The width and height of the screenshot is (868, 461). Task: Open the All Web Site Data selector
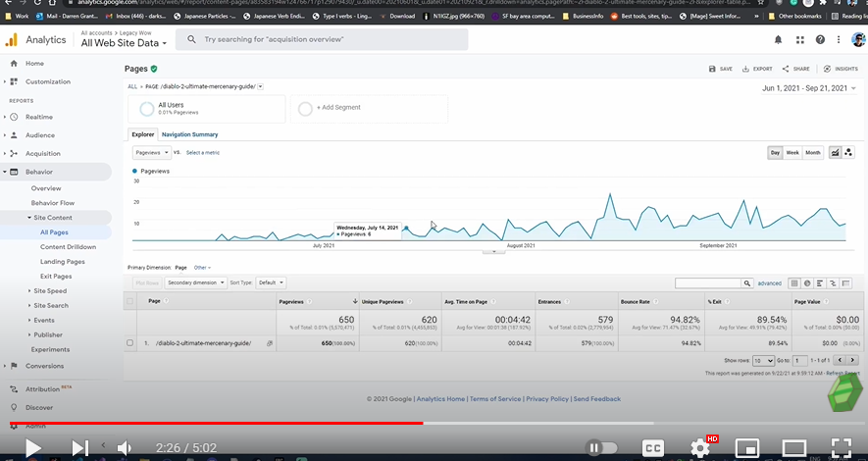(x=124, y=43)
